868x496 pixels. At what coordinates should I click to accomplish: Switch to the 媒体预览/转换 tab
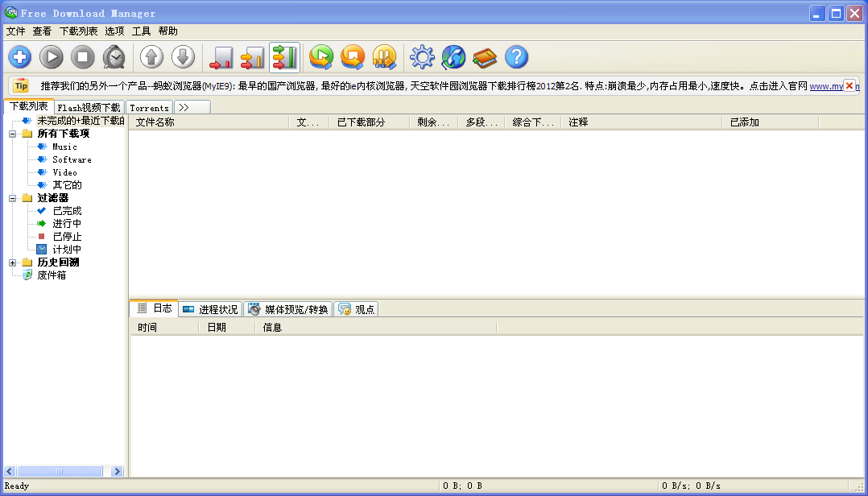(288, 309)
